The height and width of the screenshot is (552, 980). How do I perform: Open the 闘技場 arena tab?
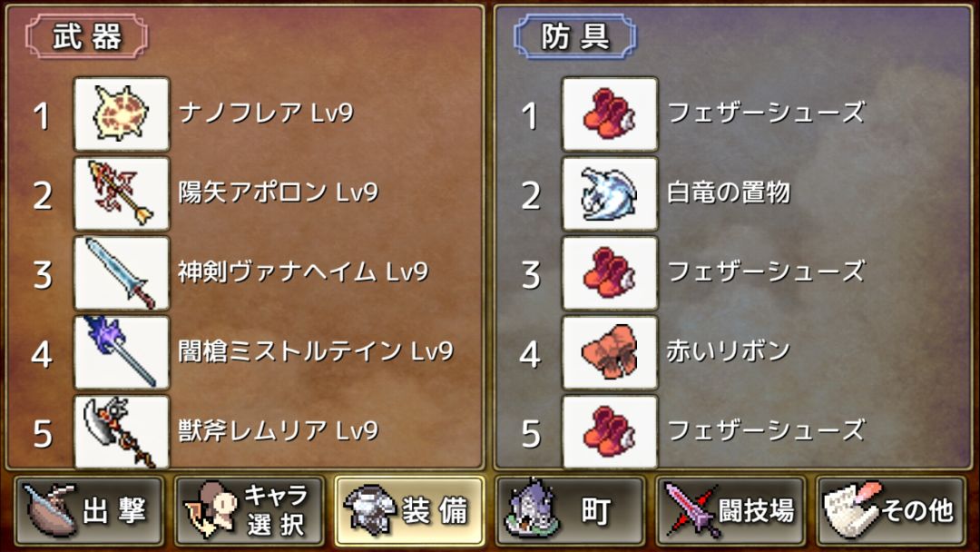click(730, 511)
